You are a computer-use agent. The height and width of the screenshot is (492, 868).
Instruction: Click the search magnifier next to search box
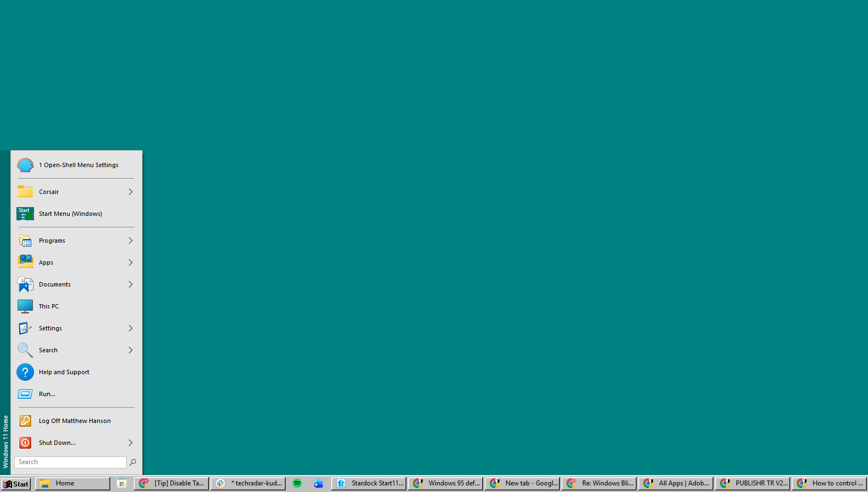(x=133, y=462)
